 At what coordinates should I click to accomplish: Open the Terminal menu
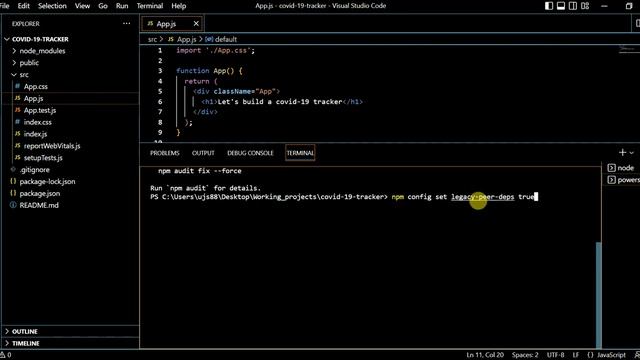point(150,6)
